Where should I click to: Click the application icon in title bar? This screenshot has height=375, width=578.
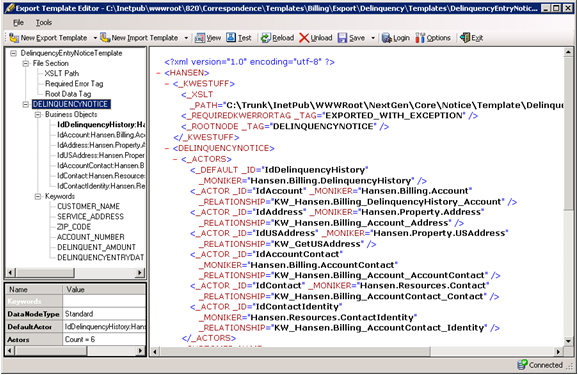pyautogui.click(x=9, y=8)
